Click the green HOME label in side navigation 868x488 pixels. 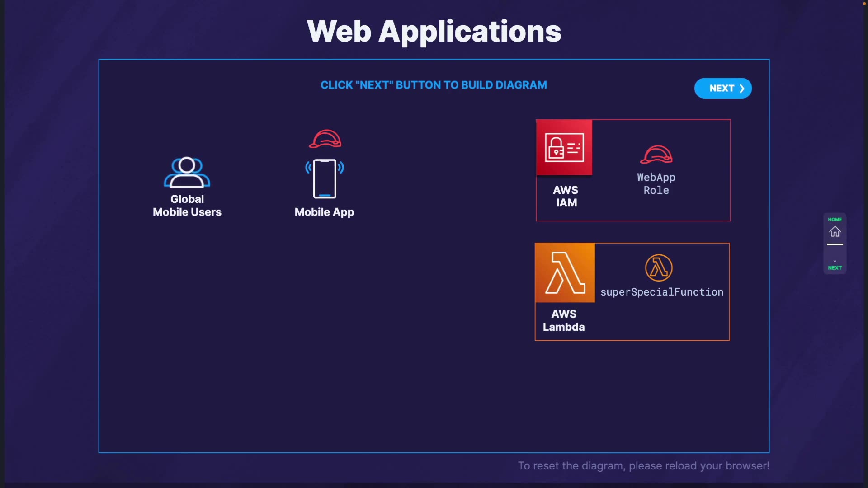835,220
